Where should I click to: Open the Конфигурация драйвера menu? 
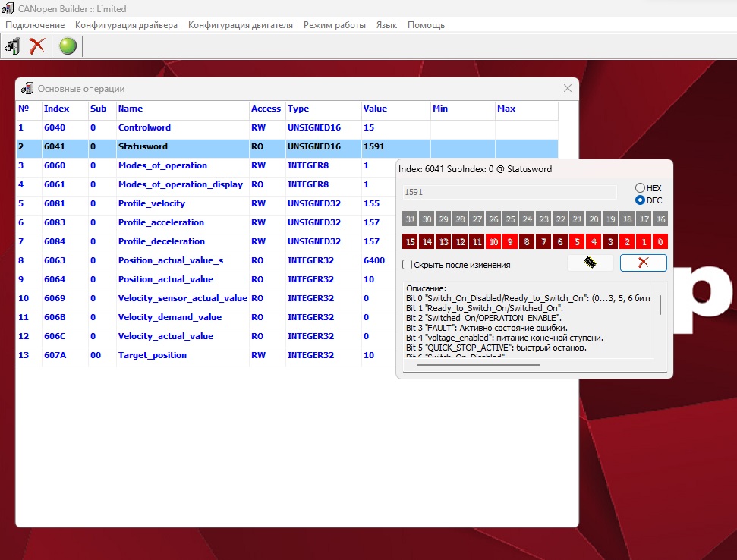pos(127,25)
